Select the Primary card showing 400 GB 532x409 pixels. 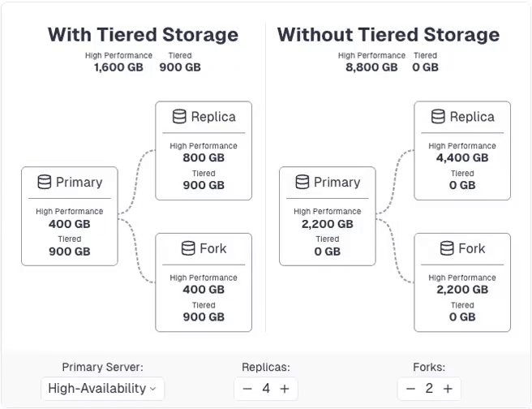click(70, 216)
